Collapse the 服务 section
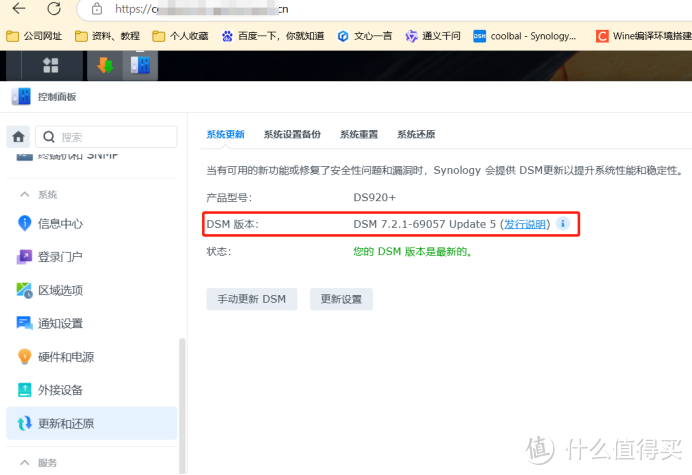The image size is (692, 475). (x=25, y=462)
